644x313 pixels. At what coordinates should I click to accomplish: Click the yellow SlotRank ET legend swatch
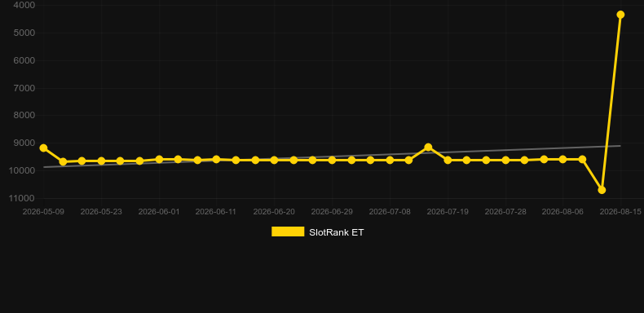coord(288,231)
